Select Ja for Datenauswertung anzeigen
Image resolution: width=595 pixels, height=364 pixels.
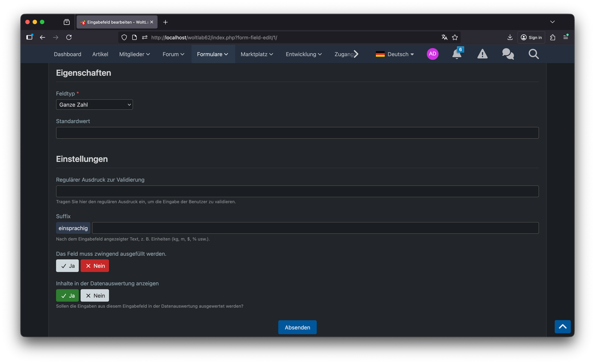pos(67,296)
